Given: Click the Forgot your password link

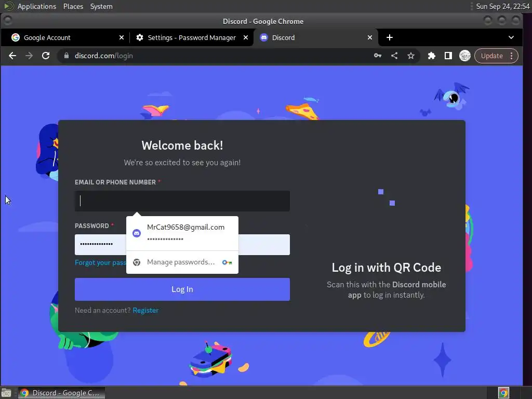Looking at the screenshot, I should click(x=100, y=262).
